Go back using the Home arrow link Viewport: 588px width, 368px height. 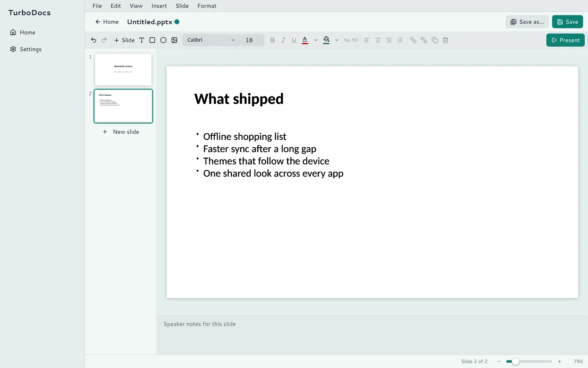[107, 22]
